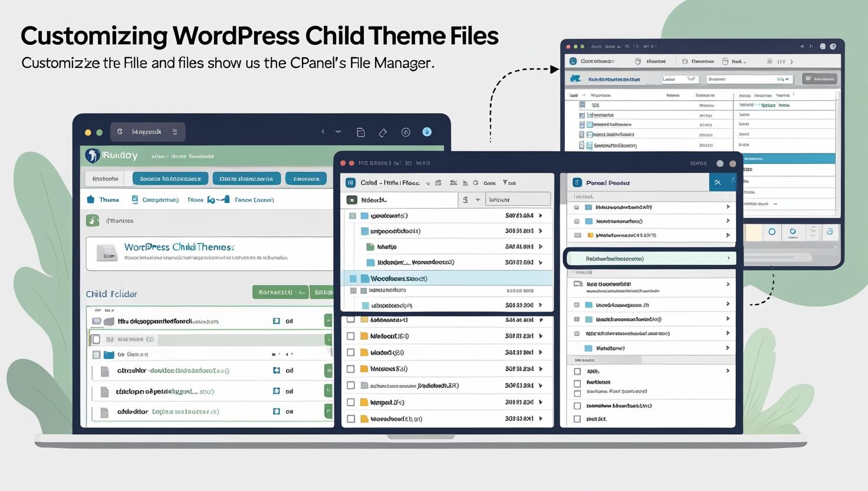
Task: Select the grey Ksatcehs tab
Action: click(x=106, y=179)
